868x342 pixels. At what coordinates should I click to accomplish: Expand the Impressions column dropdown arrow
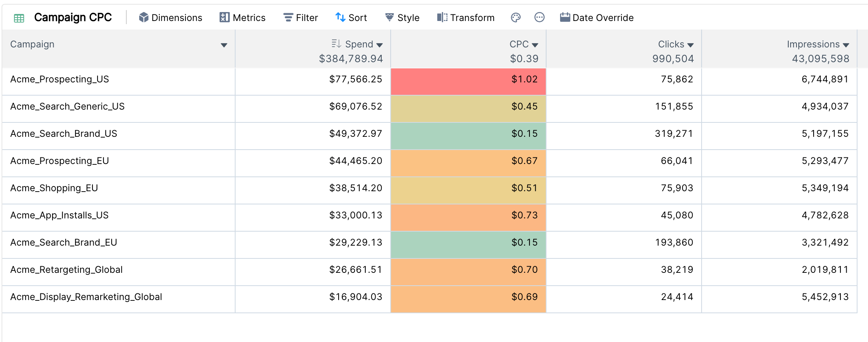pos(846,45)
